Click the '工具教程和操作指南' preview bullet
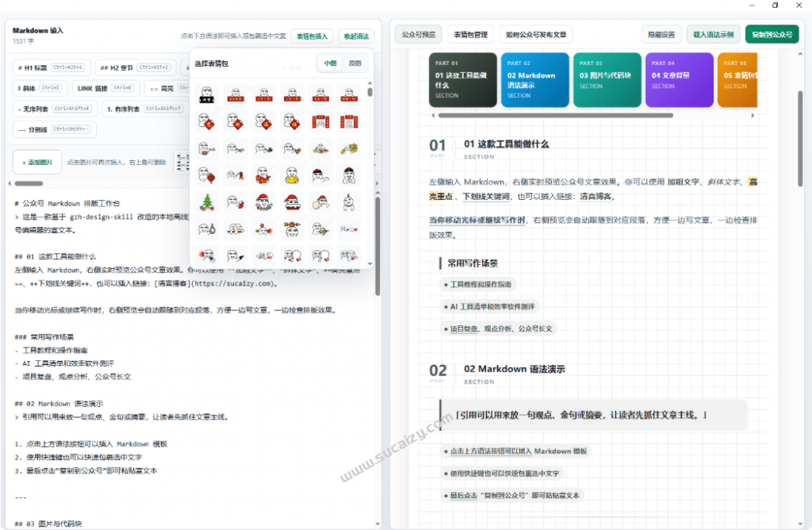This screenshot has height=530, width=812. point(477,284)
